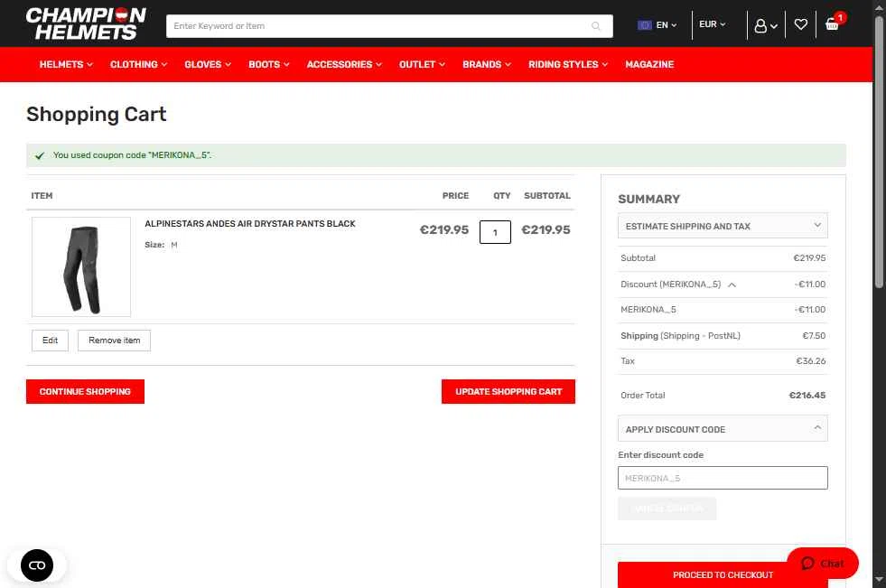The image size is (886, 588).
Task: Click the Order Total €216.45 value
Action: pos(807,396)
